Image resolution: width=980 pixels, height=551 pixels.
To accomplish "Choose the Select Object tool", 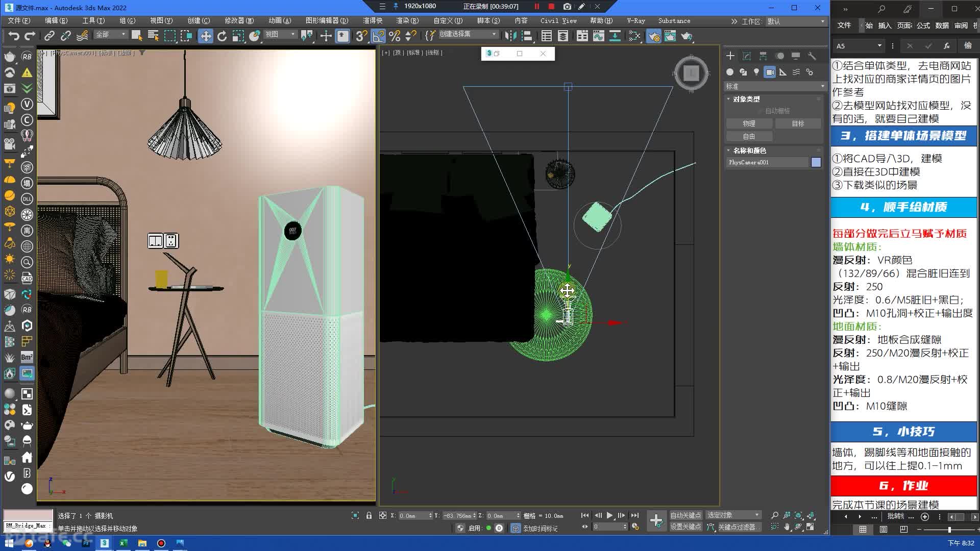I will point(137,36).
